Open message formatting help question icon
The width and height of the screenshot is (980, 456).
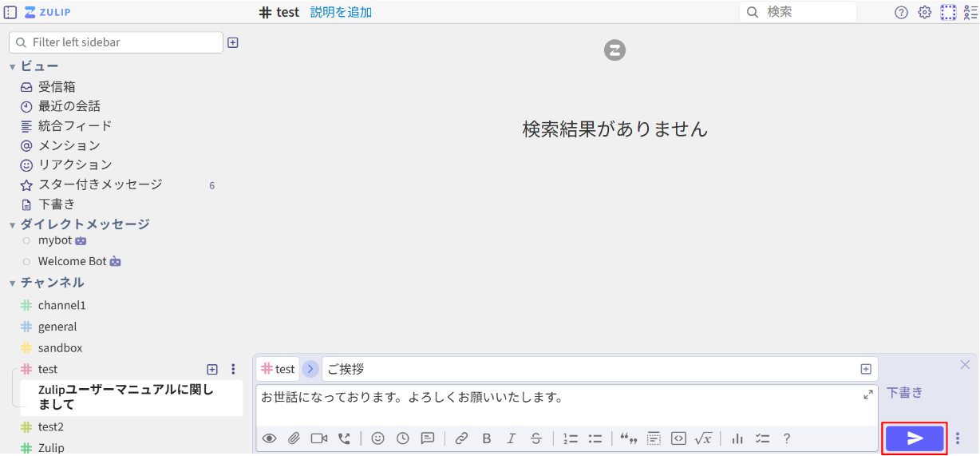787,438
